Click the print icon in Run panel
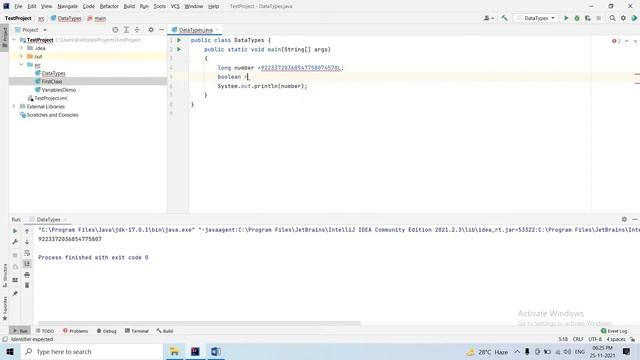The image size is (640, 360). pyautogui.click(x=27, y=275)
